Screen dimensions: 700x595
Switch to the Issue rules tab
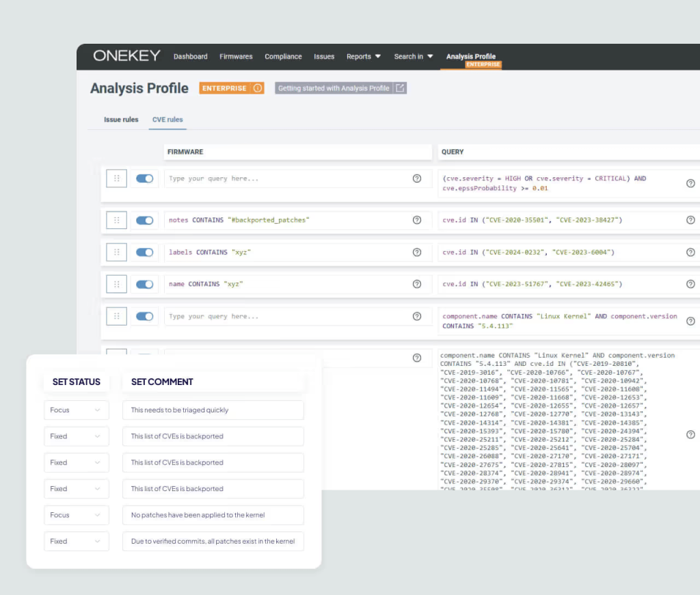click(121, 120)
